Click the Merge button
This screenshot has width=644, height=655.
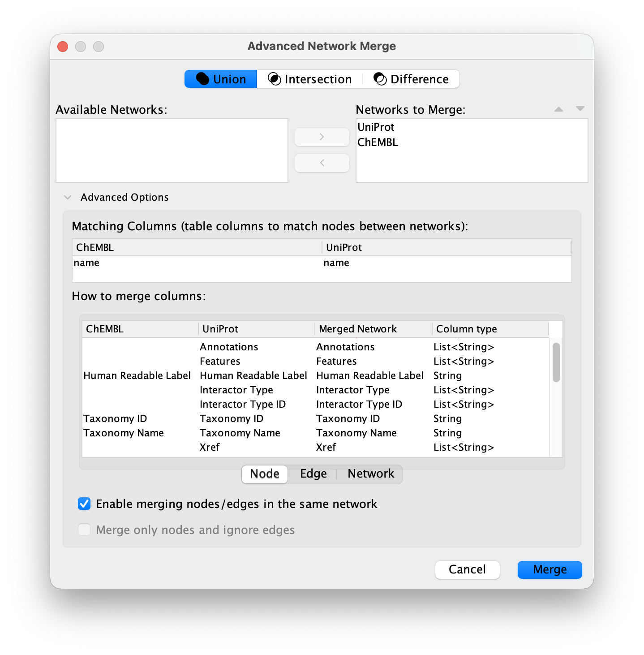550,569
